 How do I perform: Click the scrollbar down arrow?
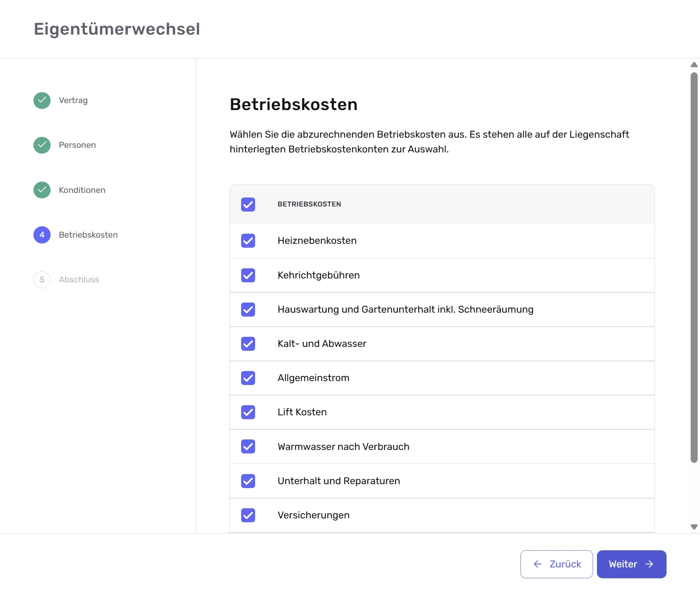coord(694,527)
